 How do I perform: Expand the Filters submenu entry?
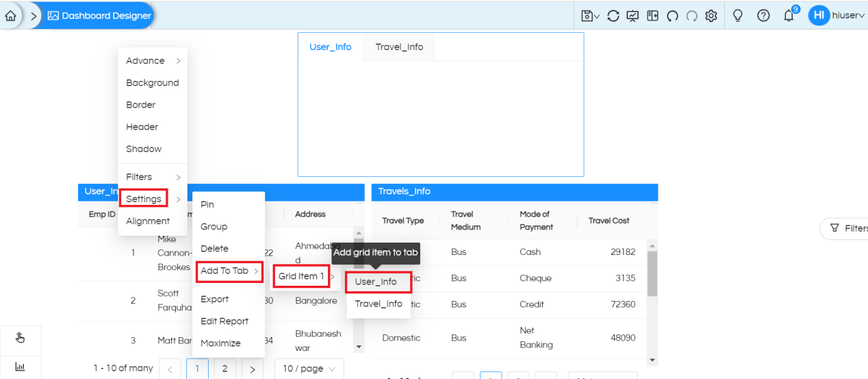[x=153, y=177]
